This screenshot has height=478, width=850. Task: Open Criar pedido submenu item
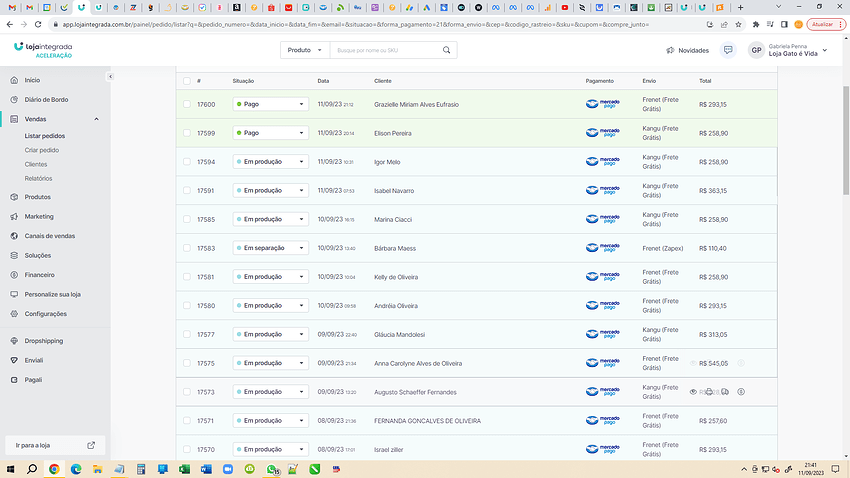coord(42,150)
